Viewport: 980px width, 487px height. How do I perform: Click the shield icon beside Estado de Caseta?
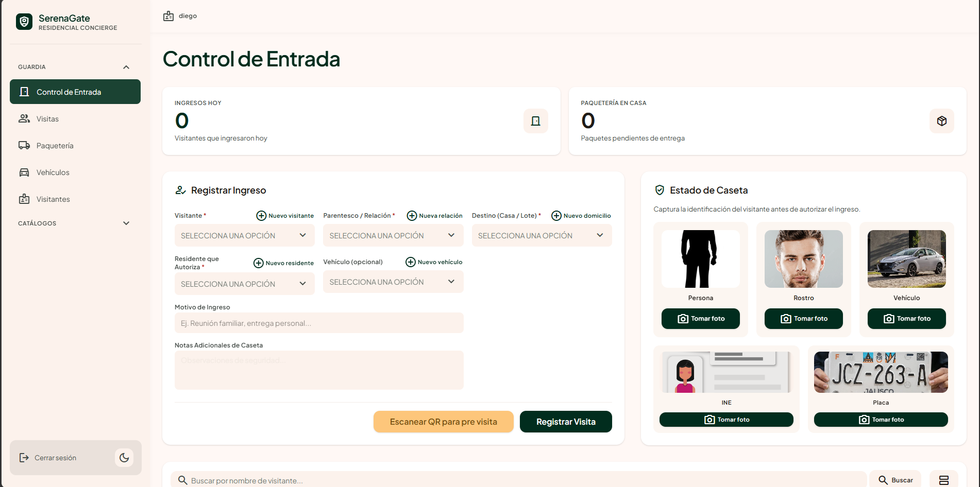tap(660, 190)
